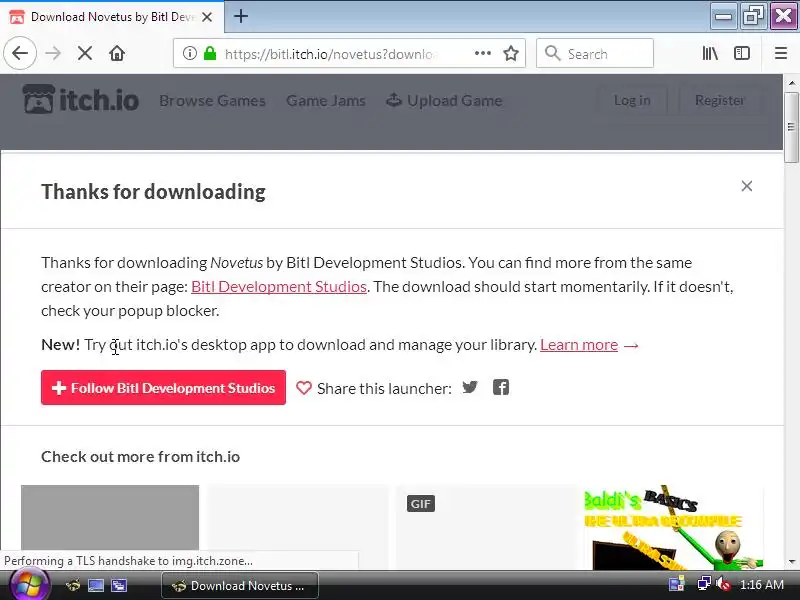Open Browse Games in itch.io header
Viewport: 800px width, 600px height.
click(x=212, y=101)
